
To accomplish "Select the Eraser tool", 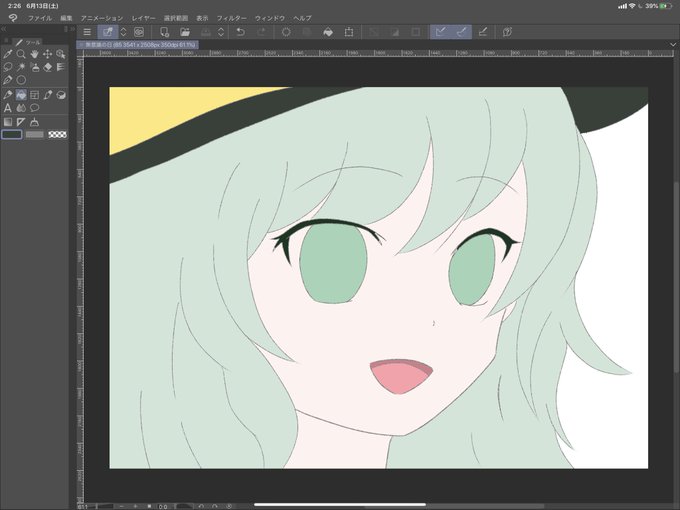I will pyautogui.click(x=47, y=67).
